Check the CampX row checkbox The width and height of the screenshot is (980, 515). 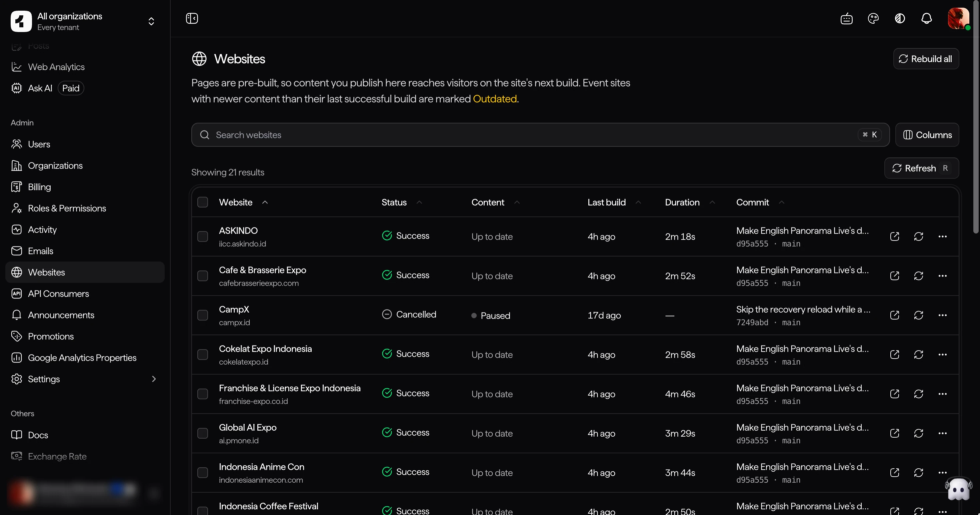click(202, 315)
